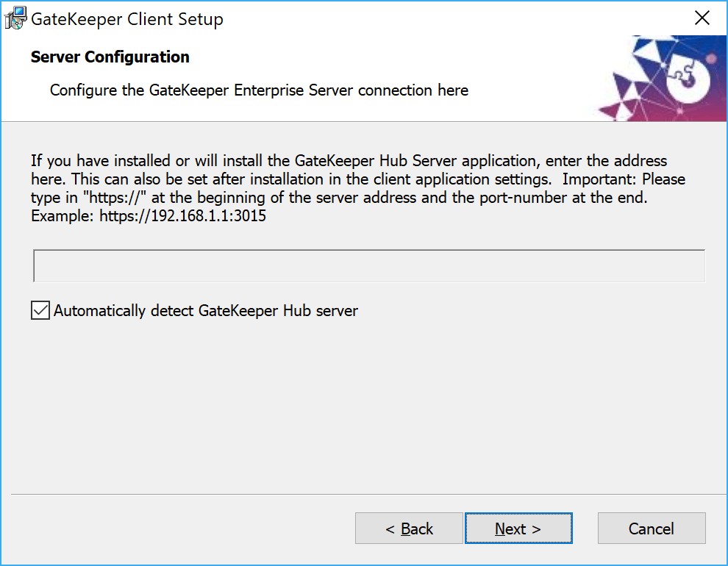Image resolution: width=728 pixels, height=566 pixels.
Task: Click the 'Automatically detect GateKeeper Hub server' label text
Action: [x=206, y=310]
